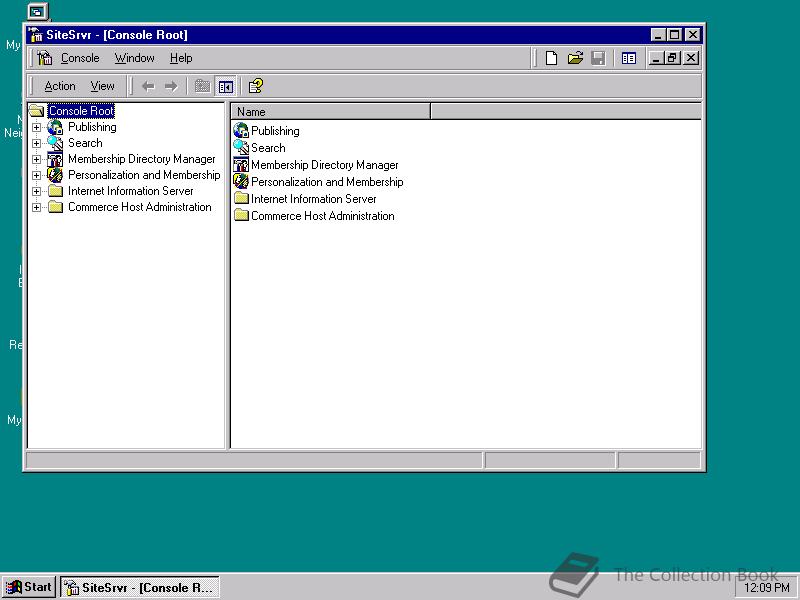Click the Publishing icon in the list pane

click(241, 131)
